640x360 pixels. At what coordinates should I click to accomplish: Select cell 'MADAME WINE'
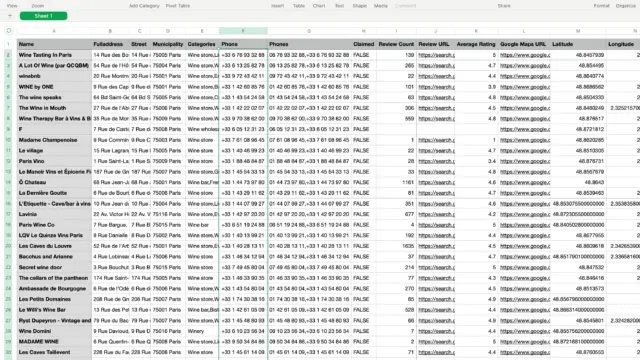tap(54, 341)
